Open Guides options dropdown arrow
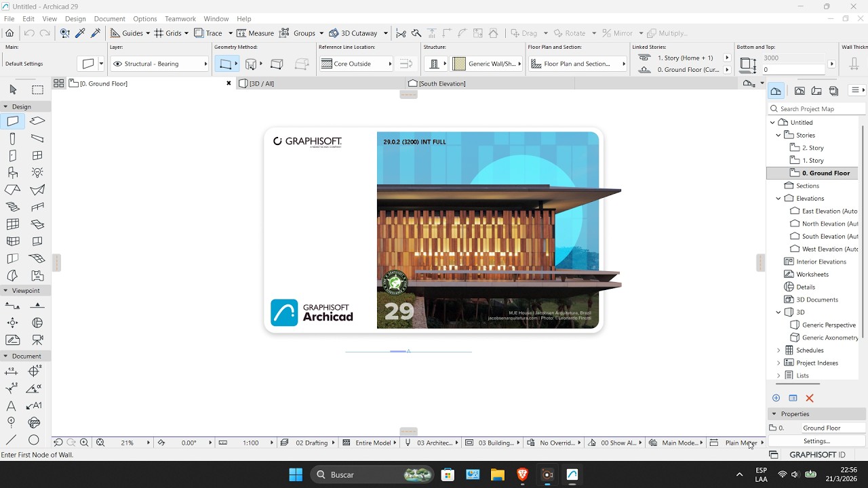 (148, 33)
